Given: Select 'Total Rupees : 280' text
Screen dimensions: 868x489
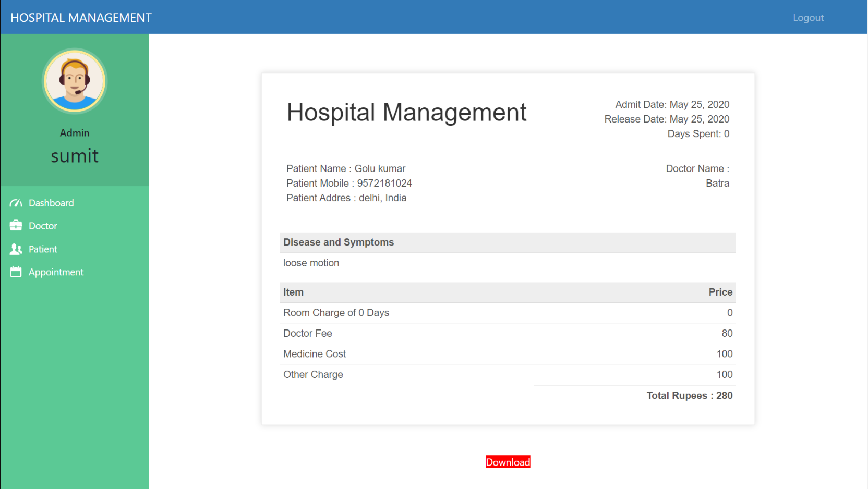Looking at the screenshot, I should pyautogui.click(x=690, y=395).
